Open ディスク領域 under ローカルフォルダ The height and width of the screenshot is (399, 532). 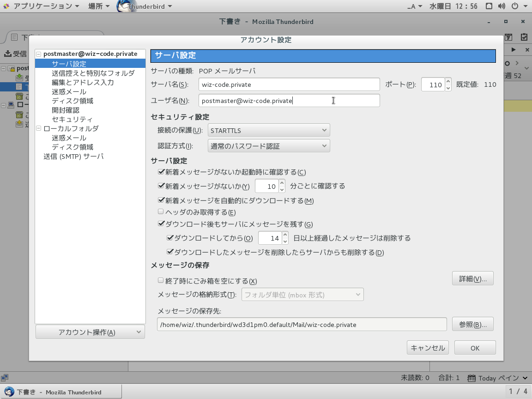[72, 147]
